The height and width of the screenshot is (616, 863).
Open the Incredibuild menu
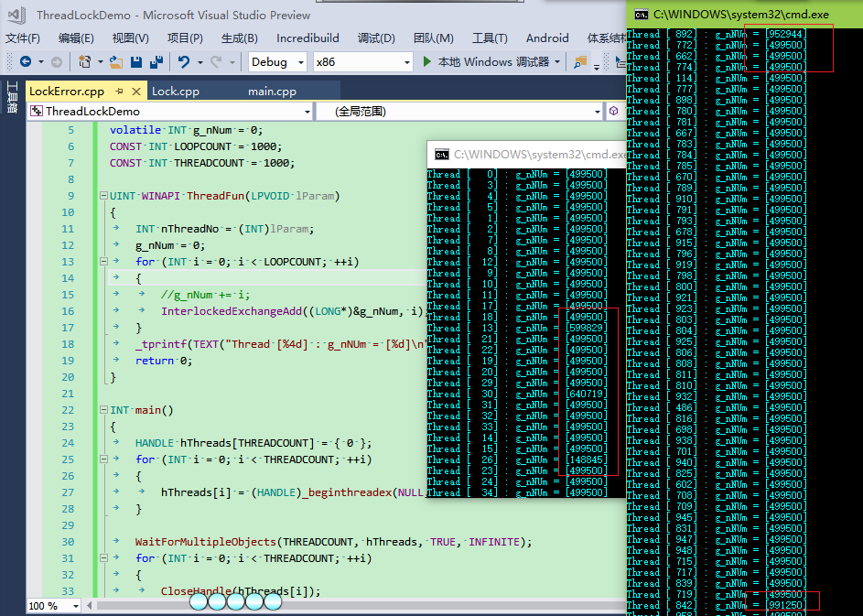pos(307,38)
